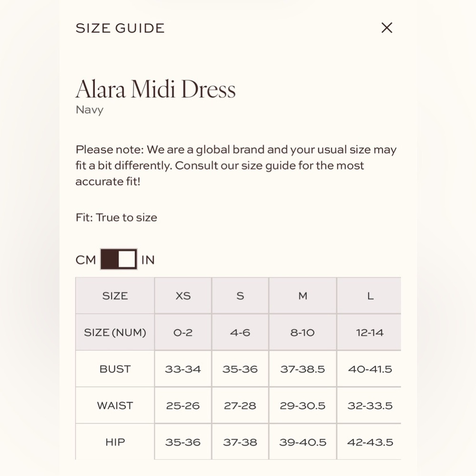Select the IN unit label

pyautogui.click(x=148, y=260)
